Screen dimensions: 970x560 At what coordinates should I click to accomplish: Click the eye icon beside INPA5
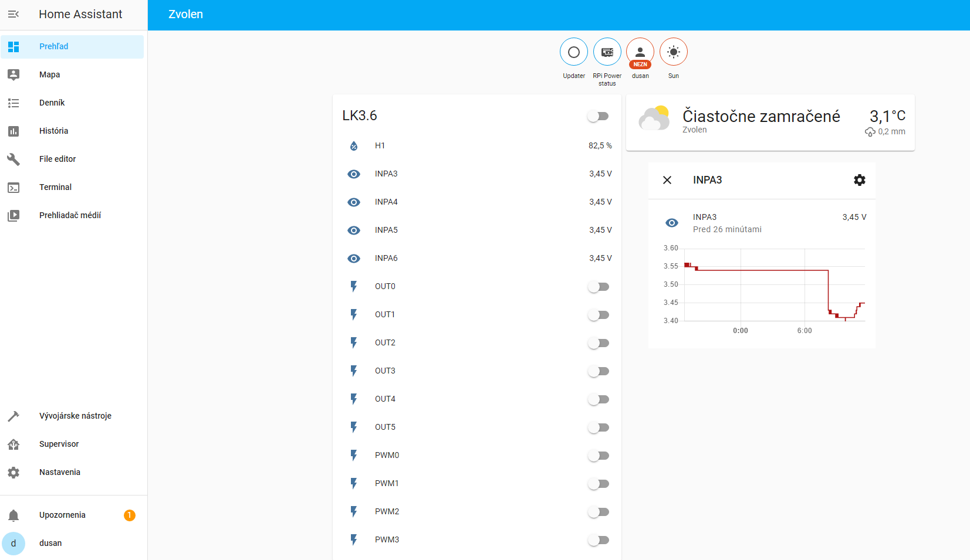click(x=354, y=230)
